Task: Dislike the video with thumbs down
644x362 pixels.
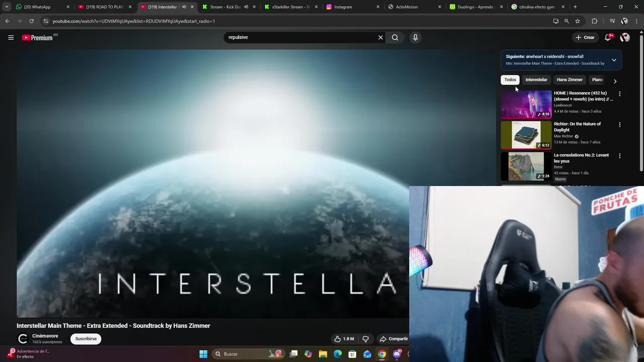Action: 366,339
